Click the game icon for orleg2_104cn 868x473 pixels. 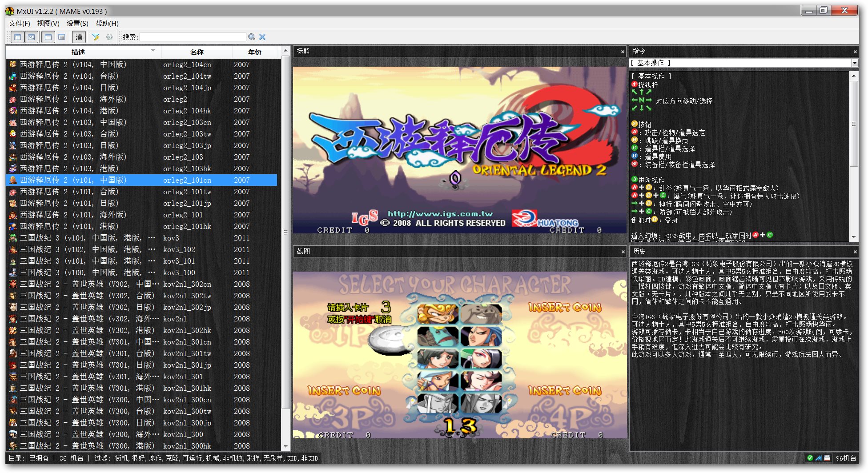tap(13, 64)
